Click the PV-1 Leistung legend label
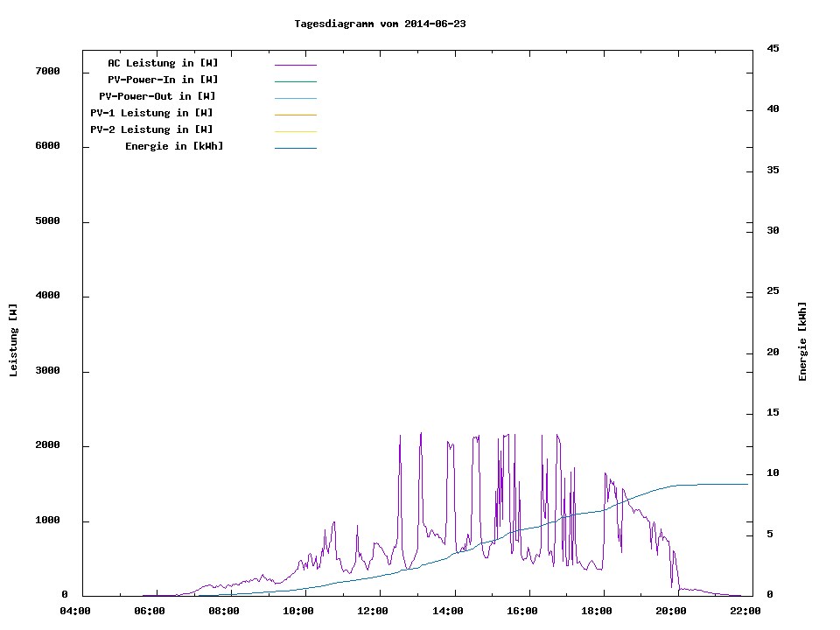Image resolution: width=840 pixels, height=630 pixels. coord(151,113)
